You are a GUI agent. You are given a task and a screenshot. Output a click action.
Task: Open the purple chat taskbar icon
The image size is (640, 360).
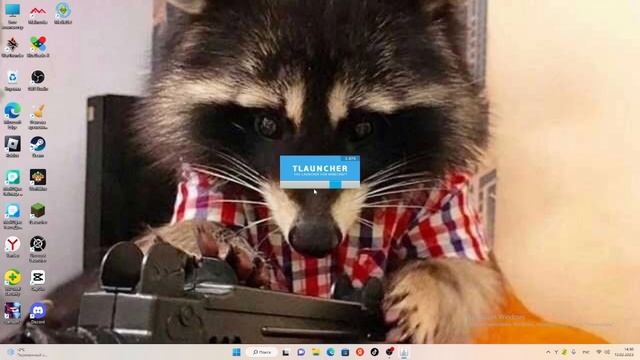[301, 352]
